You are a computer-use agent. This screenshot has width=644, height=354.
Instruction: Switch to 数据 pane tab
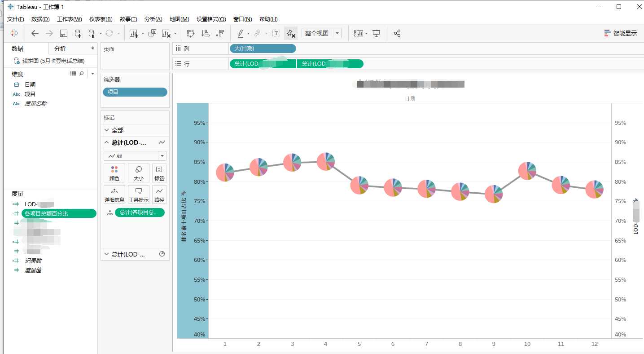(x=18, y=49)
